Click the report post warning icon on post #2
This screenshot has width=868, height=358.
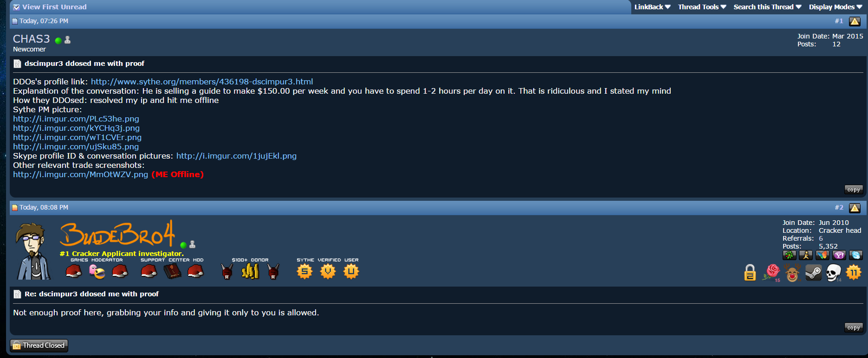[x=855, y=208]
